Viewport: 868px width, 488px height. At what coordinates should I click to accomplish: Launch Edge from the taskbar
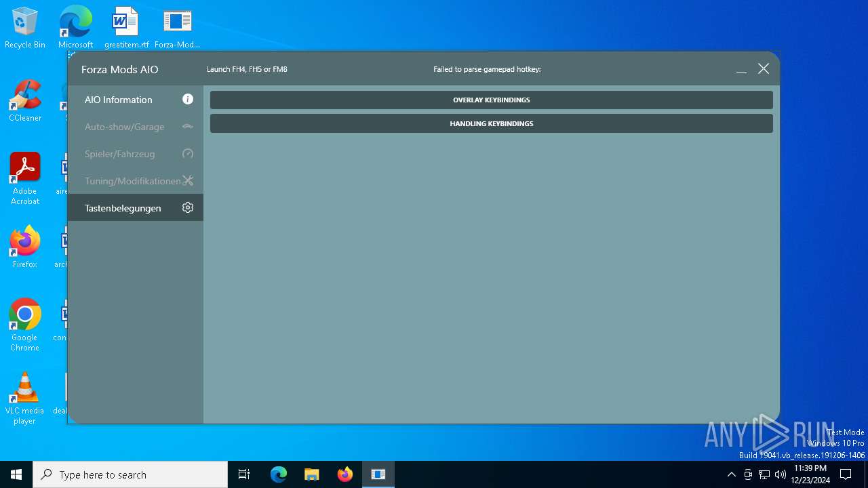click(279, 474)
